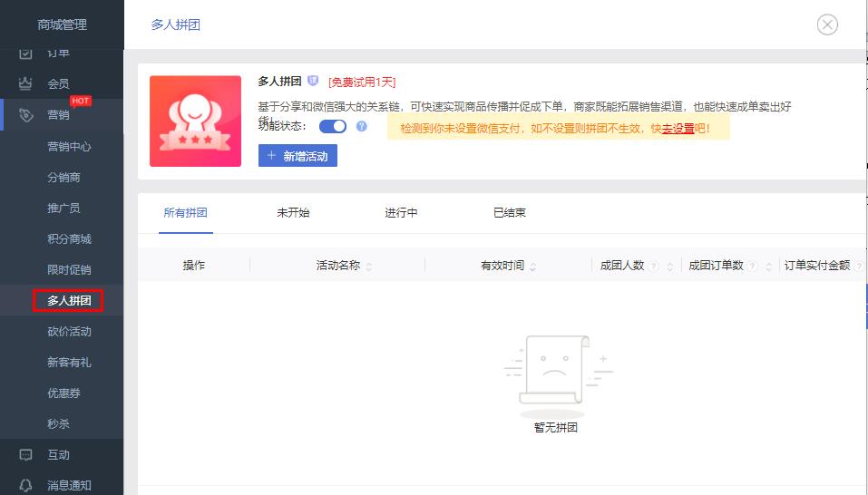Click the help icon beside 功能状态 toggle
The image size is (868, 495).
click(x=361, y=126)
